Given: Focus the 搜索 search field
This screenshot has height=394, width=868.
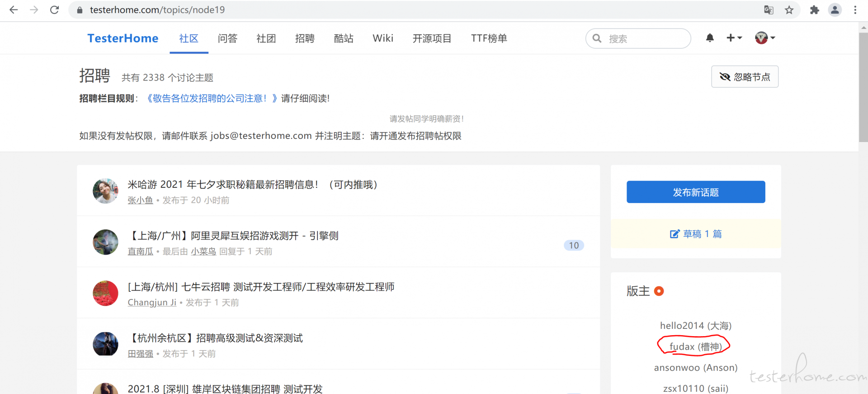Looking at the screenshot, I should click(x=638, y=38).
